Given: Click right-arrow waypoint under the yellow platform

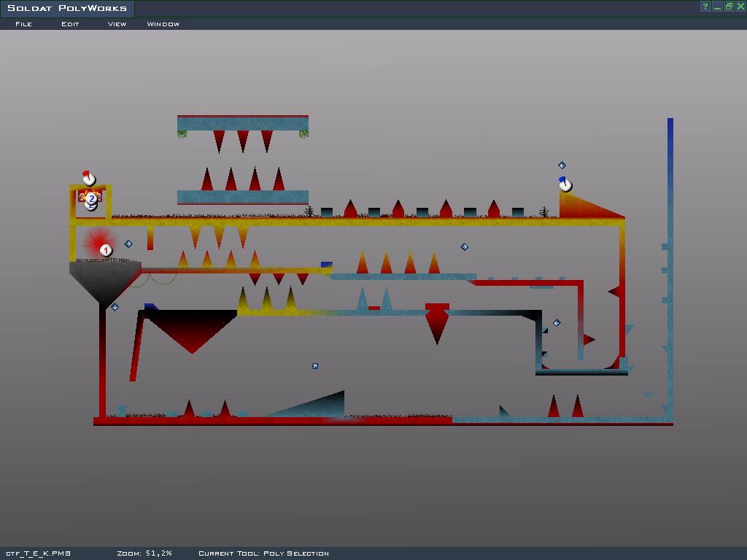Looking at the screenshot, I should tap(465, 247).
